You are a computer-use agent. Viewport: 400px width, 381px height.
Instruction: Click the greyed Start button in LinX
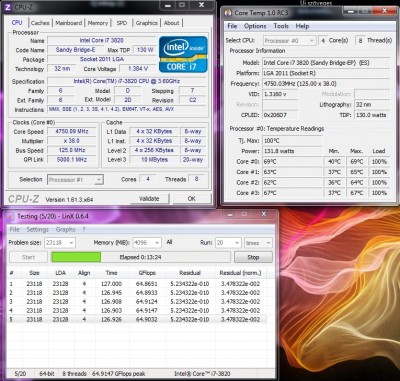point(28,257)
